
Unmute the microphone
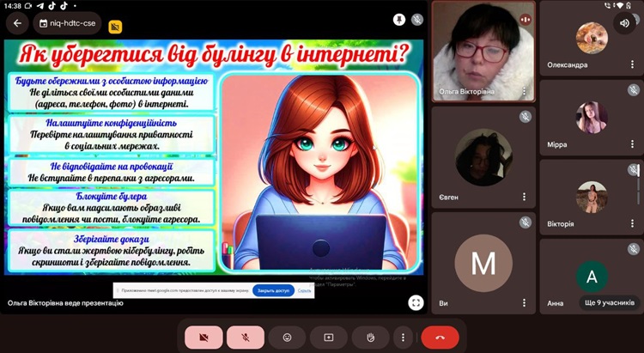coord(246,338)
